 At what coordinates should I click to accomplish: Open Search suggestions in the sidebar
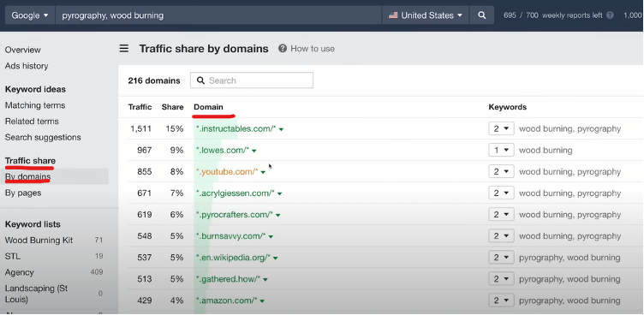(x=43, y=137)
